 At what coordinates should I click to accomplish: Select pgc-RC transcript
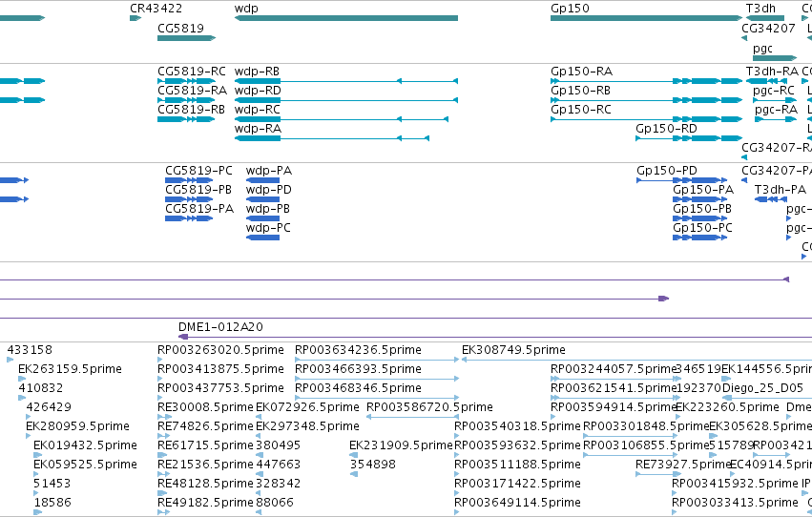tap(775, 100)
